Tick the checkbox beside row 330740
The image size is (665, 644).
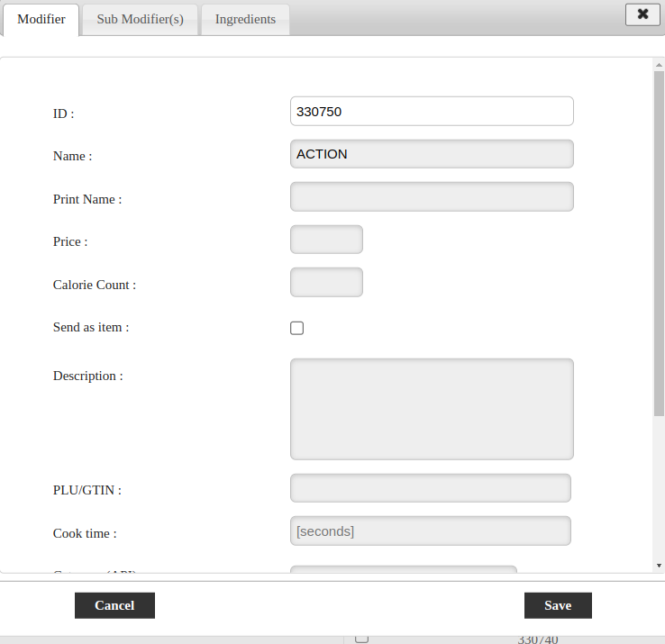[x=361, y=638]
